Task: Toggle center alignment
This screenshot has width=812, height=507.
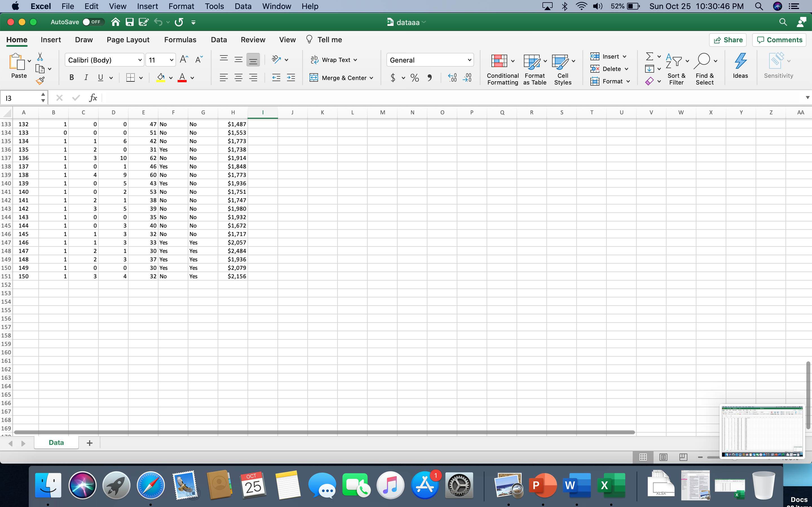Action: 239,77
